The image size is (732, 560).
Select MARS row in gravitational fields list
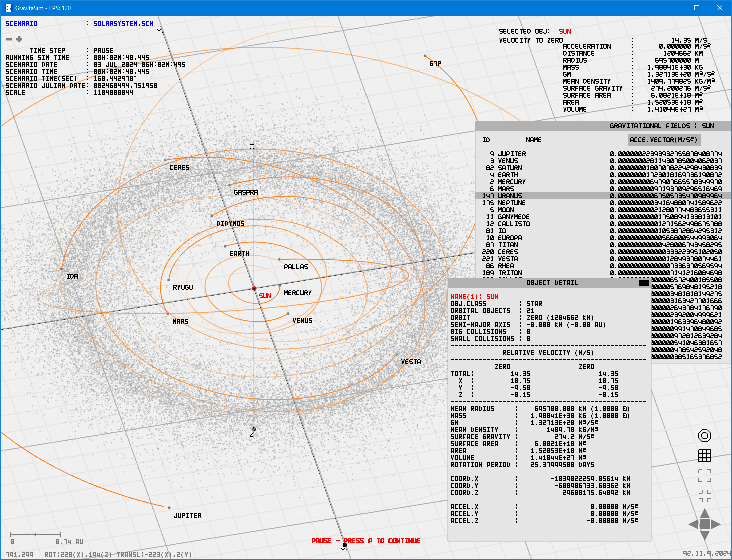(603, 189)
